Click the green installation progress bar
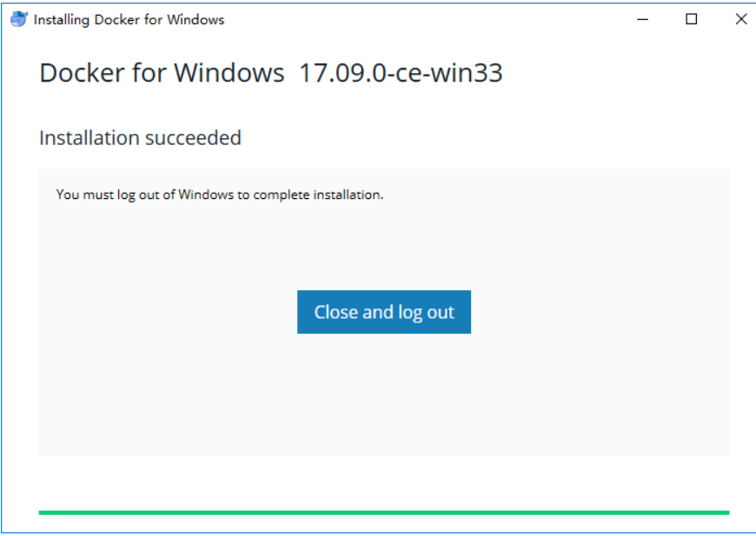This screenshot has width=756, height=536. (384, 513)
